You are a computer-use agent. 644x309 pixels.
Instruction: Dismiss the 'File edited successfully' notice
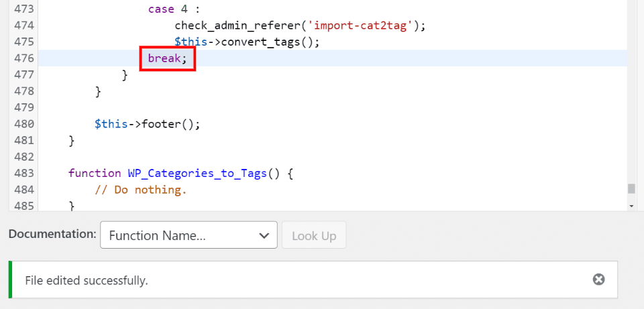click(598, 280)
